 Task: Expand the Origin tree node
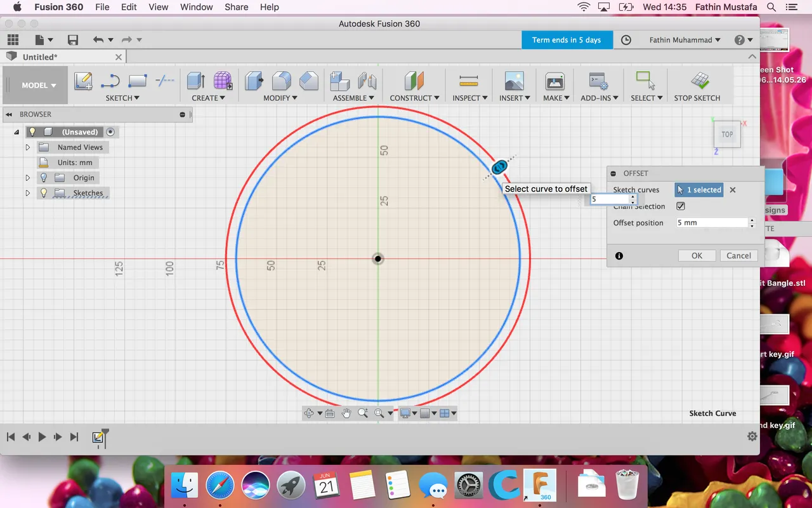pyautogui.click(x=27, y=178)
